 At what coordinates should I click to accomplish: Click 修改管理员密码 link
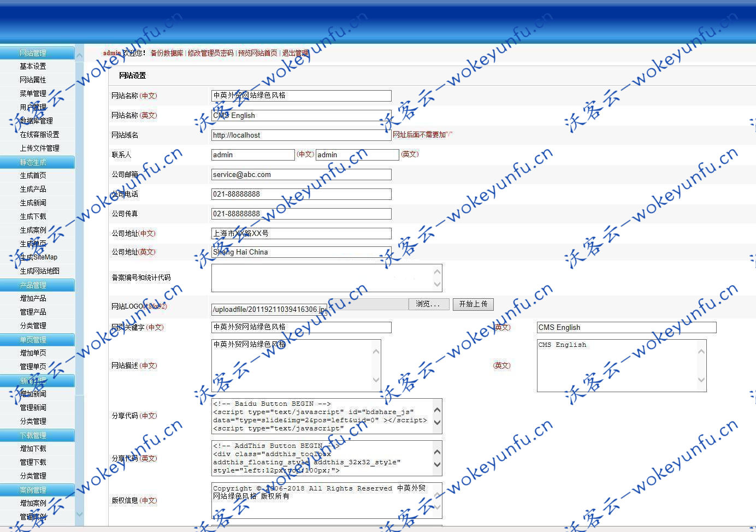tap(210, 53)
